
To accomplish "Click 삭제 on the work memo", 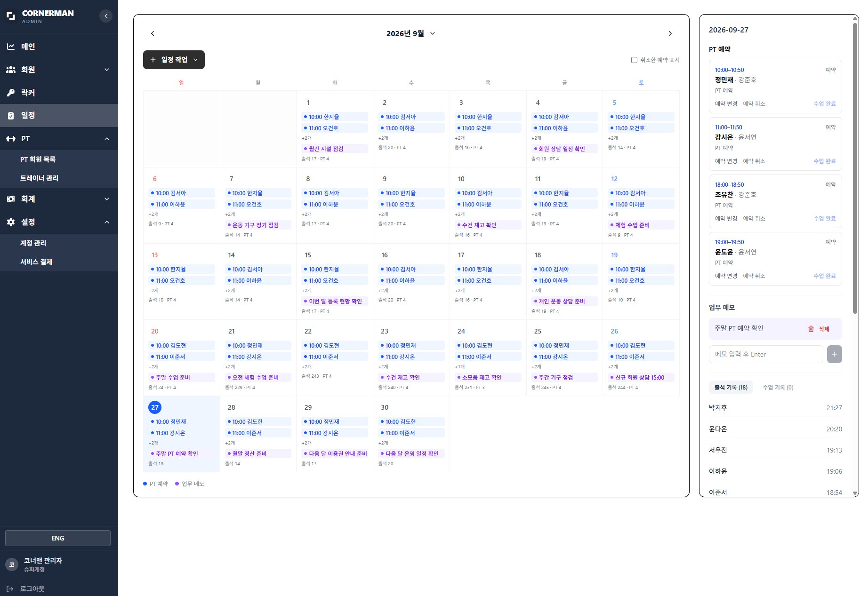I will click(824, 329).
